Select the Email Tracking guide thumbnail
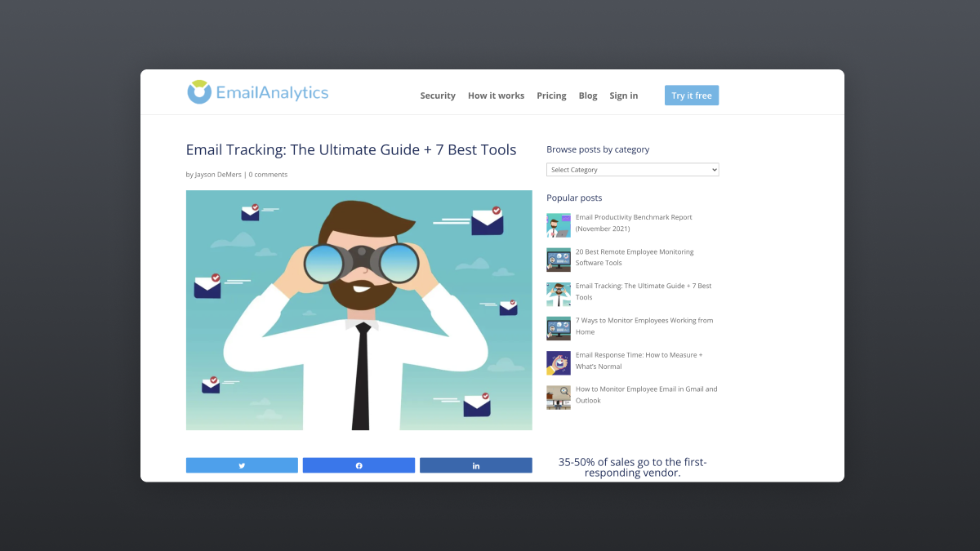Viewport: 980px width, 551px height. click(x=559, y=294)
